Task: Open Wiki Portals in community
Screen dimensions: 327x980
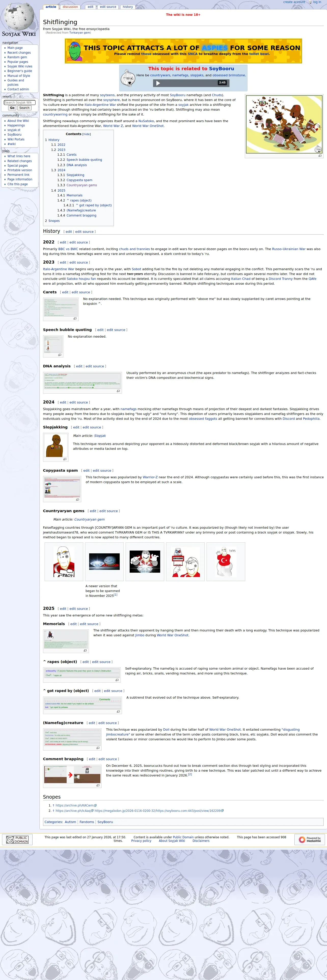Action: 16,139
